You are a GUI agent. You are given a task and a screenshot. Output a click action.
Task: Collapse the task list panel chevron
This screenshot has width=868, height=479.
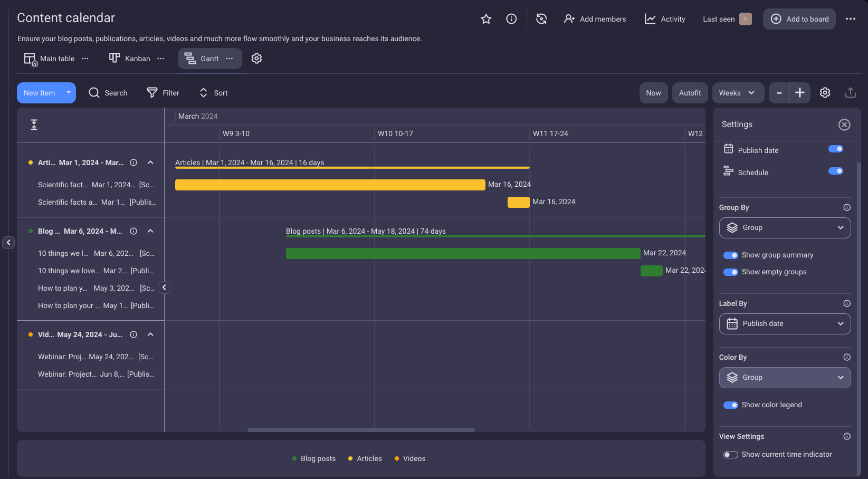coord(164,288)
